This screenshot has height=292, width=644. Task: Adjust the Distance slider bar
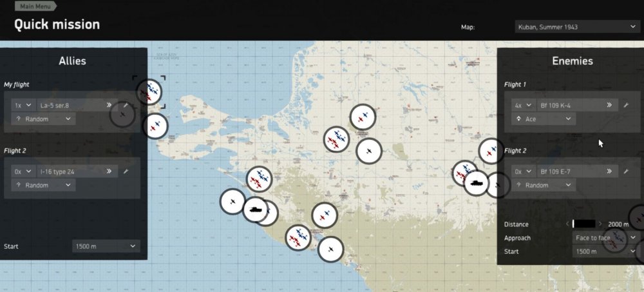[583, 224]
